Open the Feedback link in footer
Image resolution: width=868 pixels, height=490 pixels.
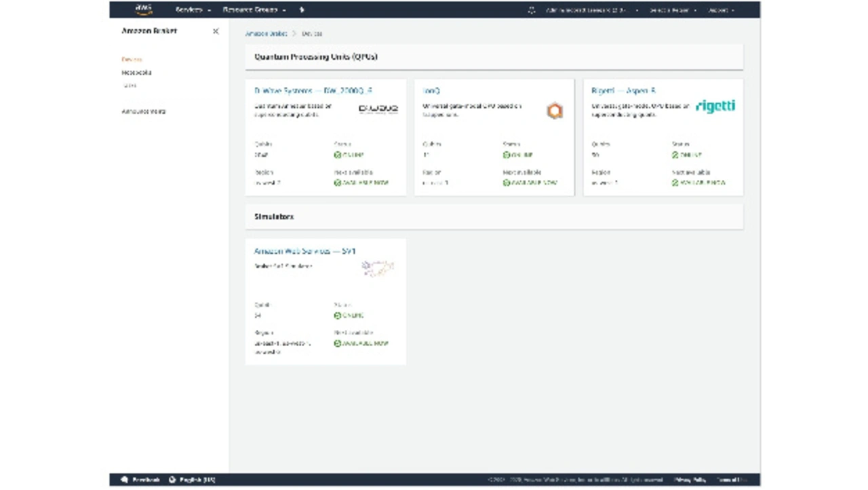click(146, 480)
